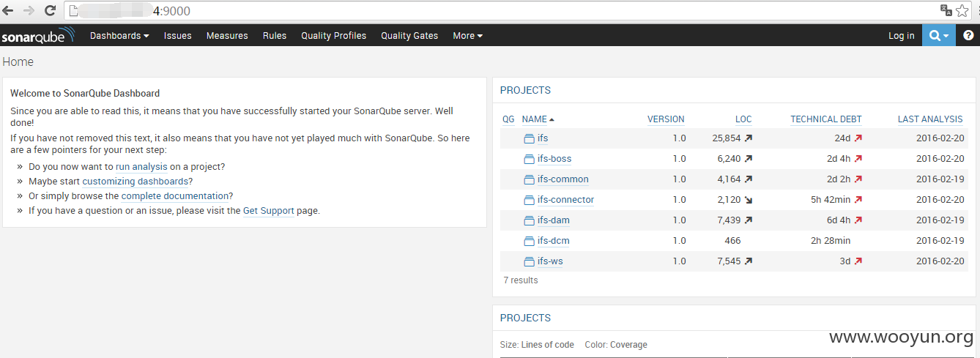Viewport: 980px width, 358px height.
Task: Follow the complete documentation link
Action: coord(175,196)
